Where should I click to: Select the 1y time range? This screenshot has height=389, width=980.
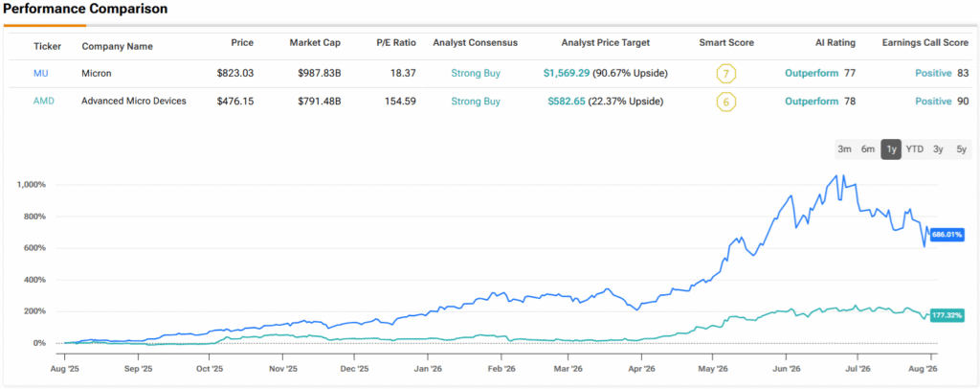click(x=891, y=149)
